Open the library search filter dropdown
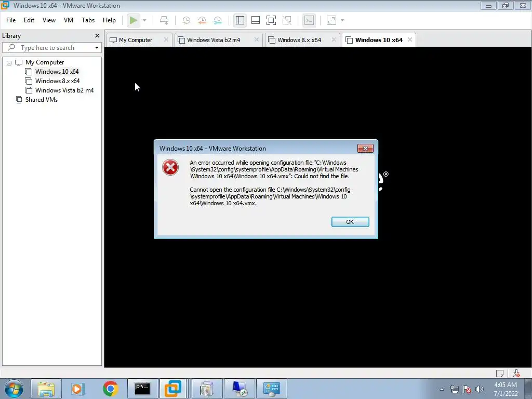Viewport: 532px width, 399px height. [x=97, y=47]
